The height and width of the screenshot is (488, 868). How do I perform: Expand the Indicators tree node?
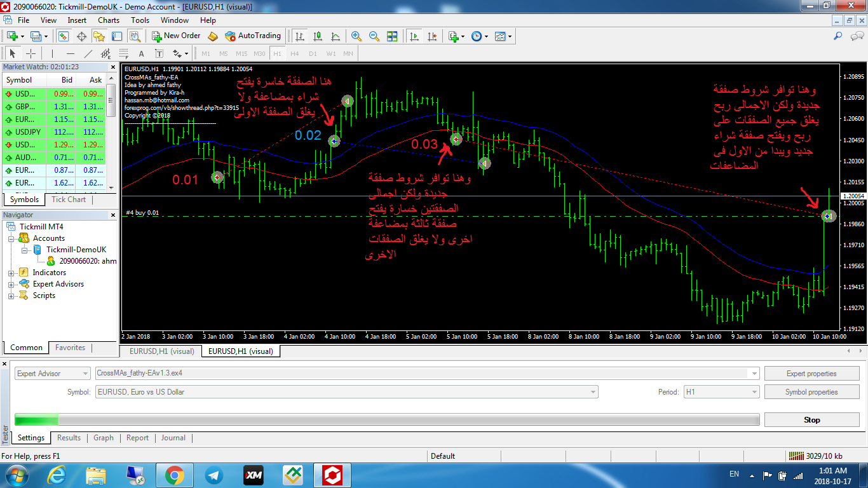[11, 273]
